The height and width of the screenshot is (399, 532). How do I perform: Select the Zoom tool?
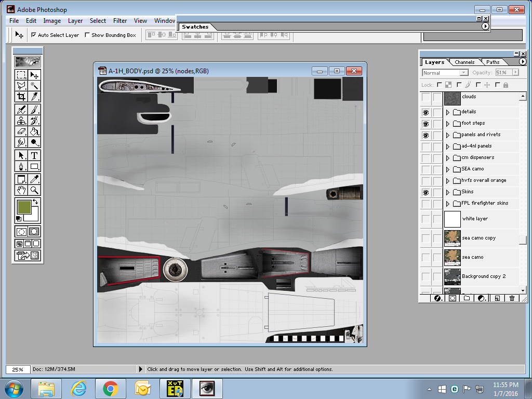(34, 190)
